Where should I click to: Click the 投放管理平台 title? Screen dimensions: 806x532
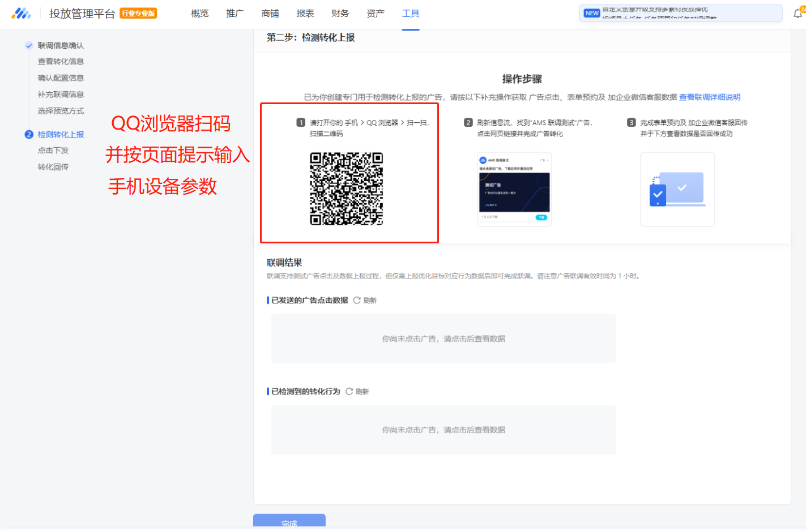(82, 14)
